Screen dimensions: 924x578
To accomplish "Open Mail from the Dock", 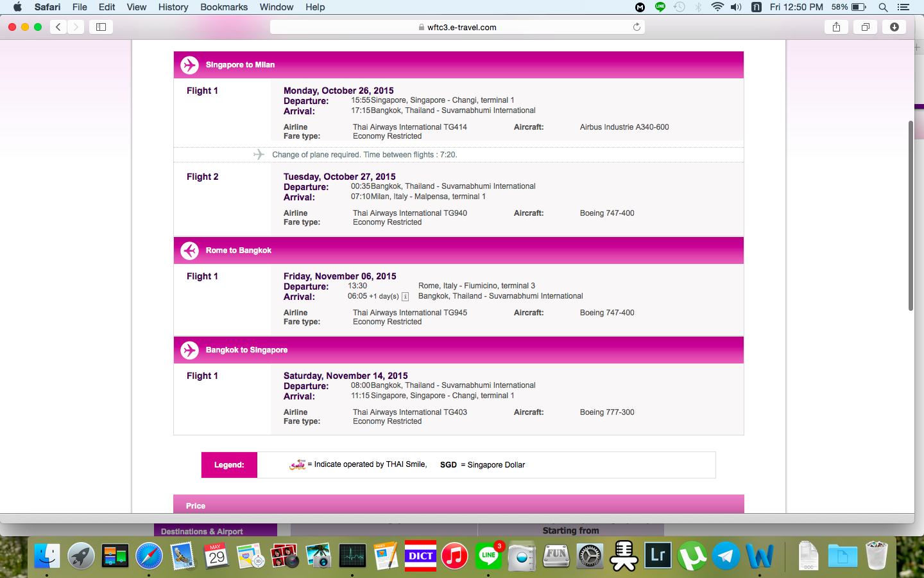I will [183, 556].
